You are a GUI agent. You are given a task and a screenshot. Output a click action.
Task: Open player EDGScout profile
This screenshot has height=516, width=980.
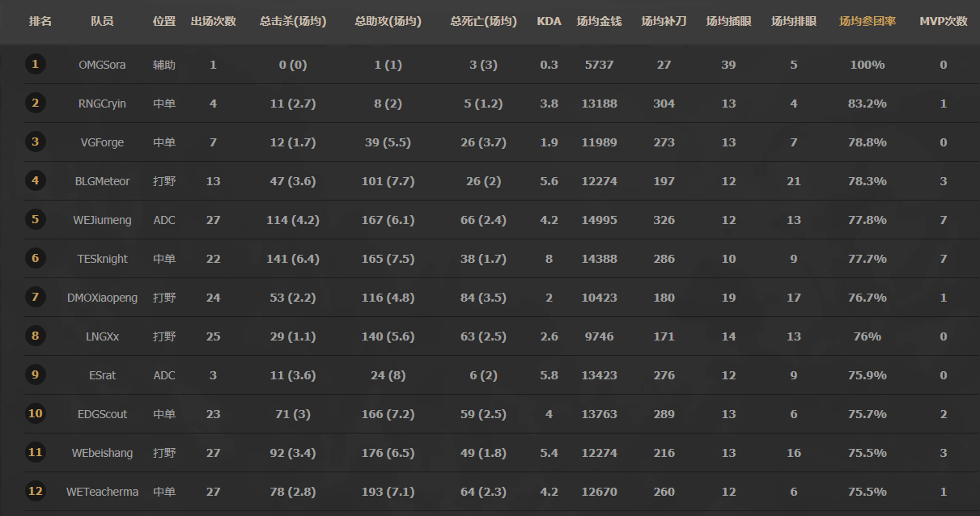102,414
